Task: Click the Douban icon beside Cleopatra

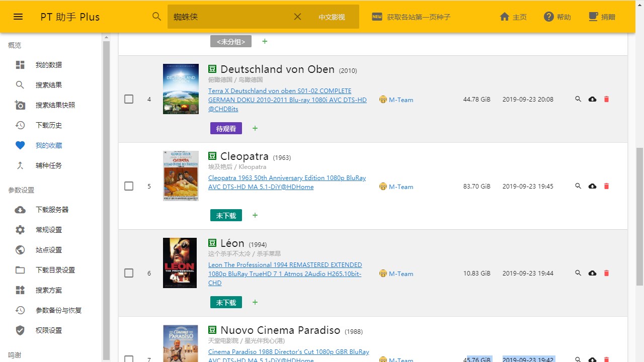Action: coord(212,156)
